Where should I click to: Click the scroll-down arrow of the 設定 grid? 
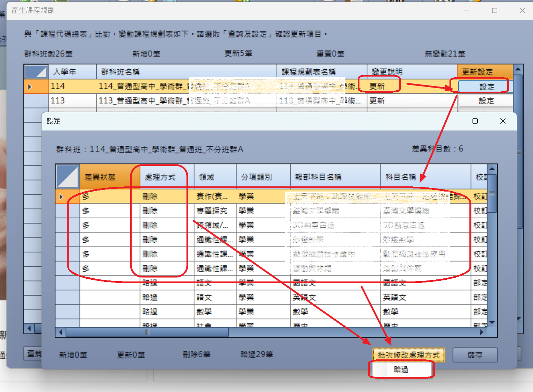coord(492,322)
